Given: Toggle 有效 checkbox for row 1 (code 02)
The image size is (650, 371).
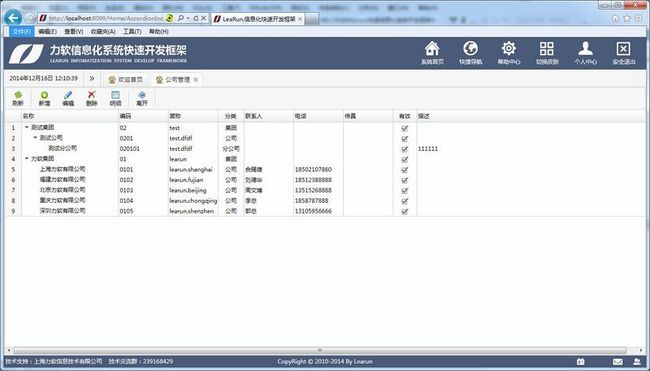Looking at the screenshot, I should tap(405, 129).
